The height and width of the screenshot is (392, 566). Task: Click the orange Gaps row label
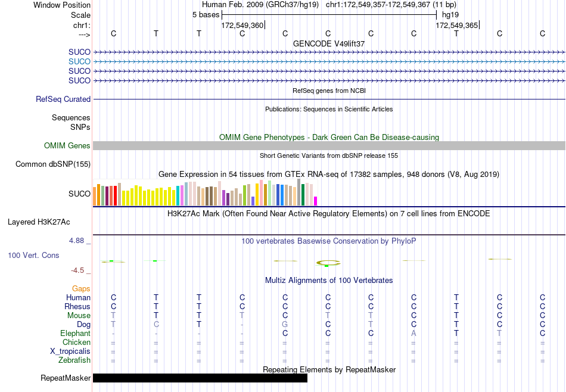[x=81, y=288]
